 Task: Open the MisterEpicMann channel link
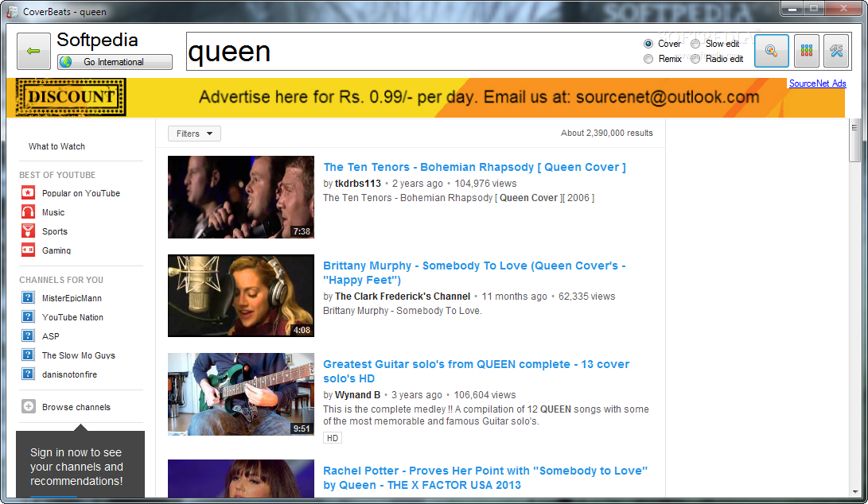pos(72,298)
